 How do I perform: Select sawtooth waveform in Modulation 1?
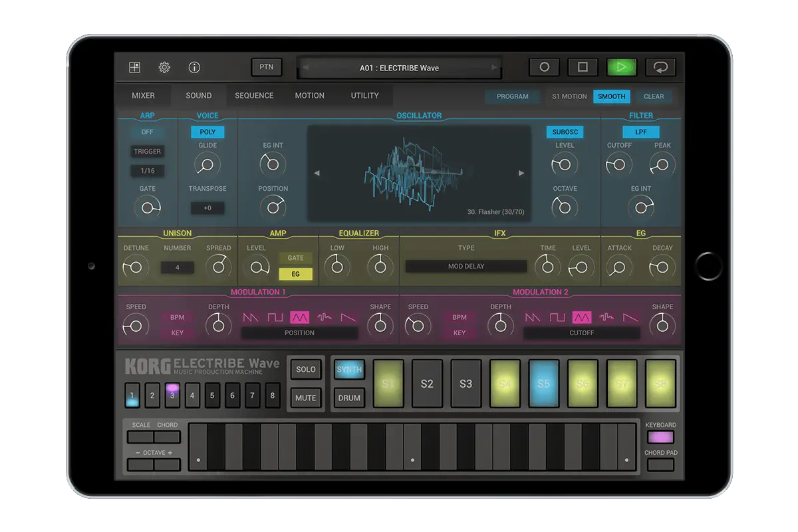tap(251, 317)
